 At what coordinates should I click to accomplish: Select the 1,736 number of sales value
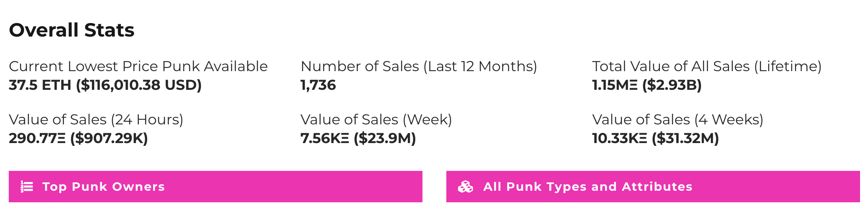(318, 85)
